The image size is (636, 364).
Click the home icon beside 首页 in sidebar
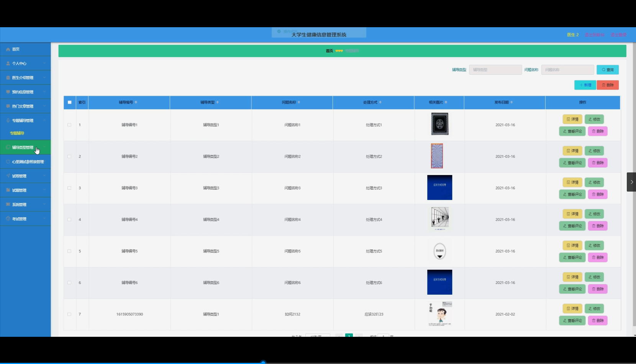(8, 49)
